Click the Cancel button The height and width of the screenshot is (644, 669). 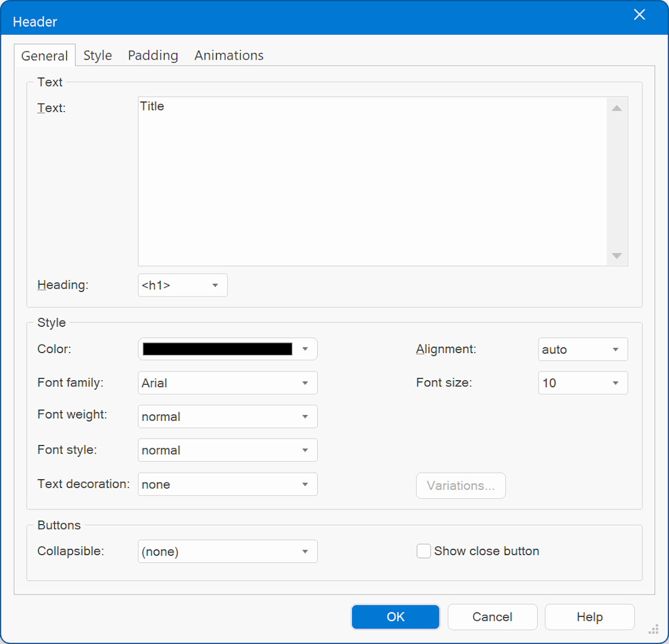(492, 617)
